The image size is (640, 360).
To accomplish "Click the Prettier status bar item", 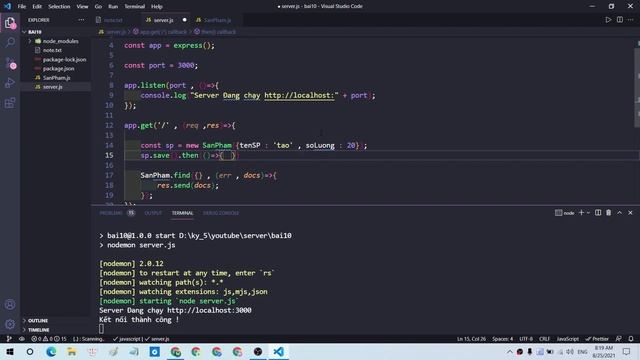I will 597,339.
